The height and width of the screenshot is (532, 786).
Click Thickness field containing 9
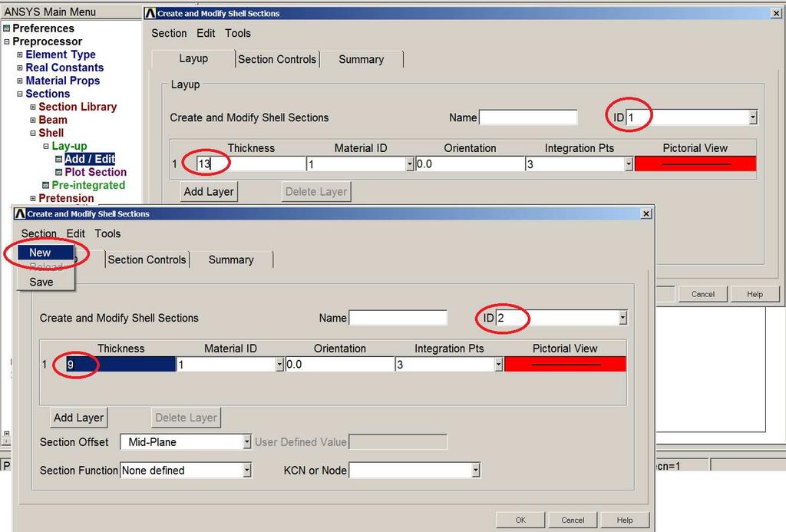click(121, 364)
